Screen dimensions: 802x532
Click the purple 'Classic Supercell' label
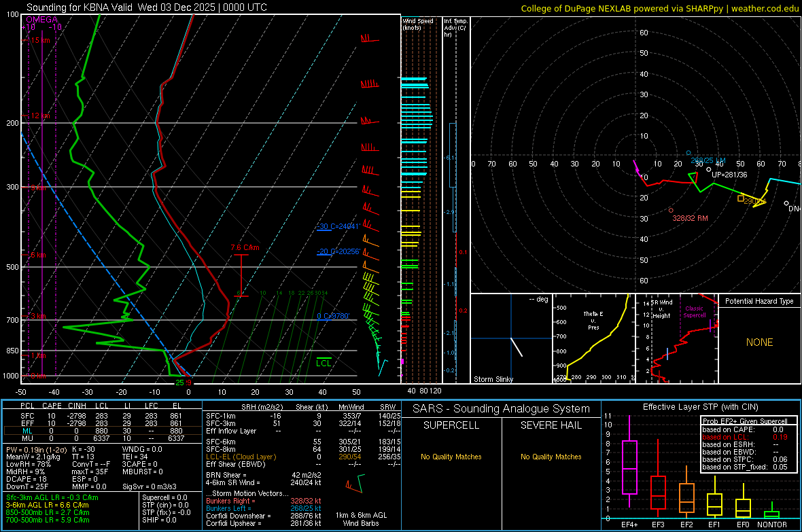(694, 312)
